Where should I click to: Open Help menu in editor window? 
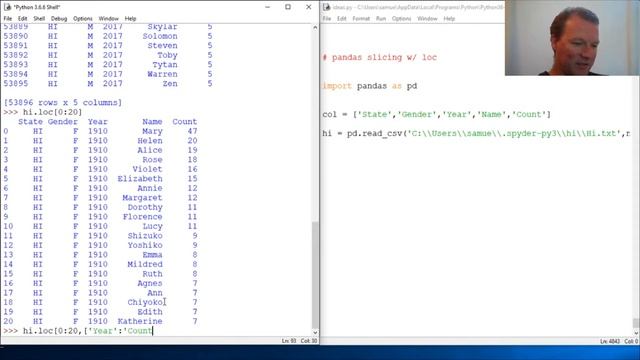[449, 19]
